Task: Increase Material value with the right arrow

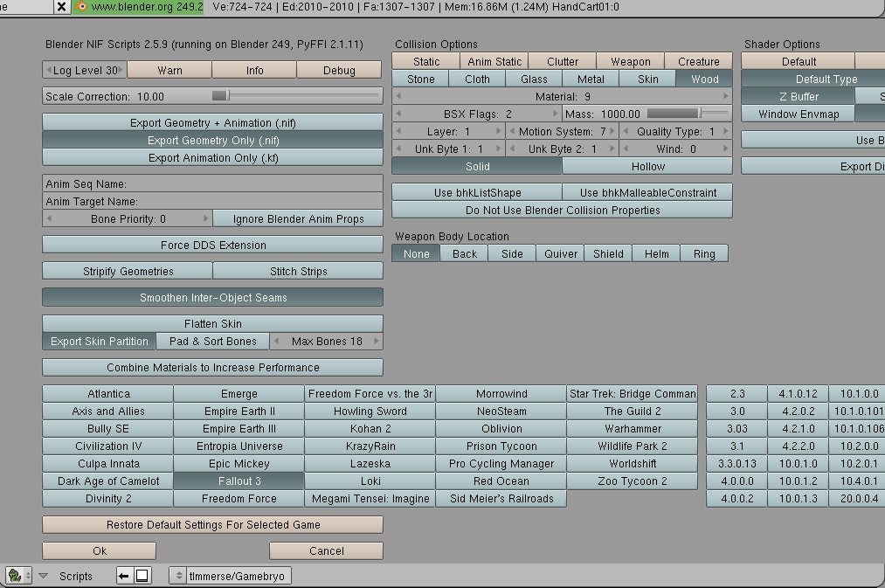Action: 726,96
